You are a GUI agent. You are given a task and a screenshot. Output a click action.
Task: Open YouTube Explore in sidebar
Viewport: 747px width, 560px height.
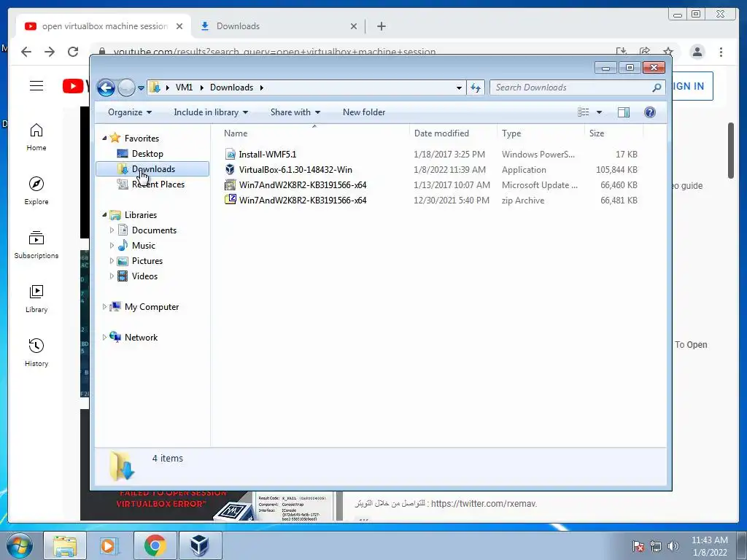[36, 190]
